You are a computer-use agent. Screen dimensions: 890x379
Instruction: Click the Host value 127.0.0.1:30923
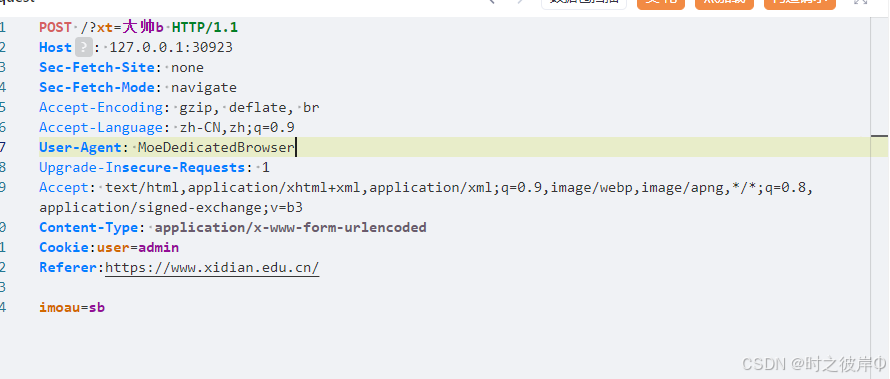click(171, 48)
